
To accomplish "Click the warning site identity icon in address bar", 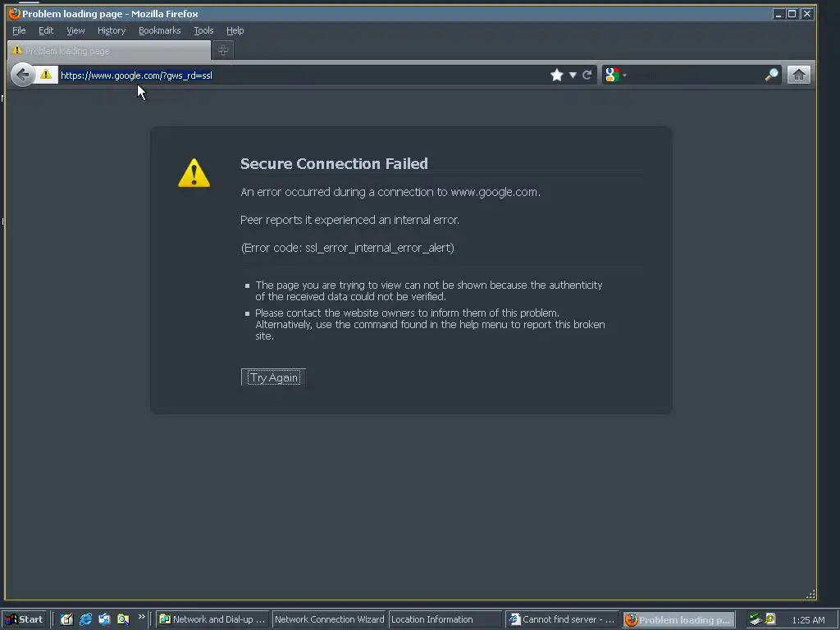I will (x=46, y=75).
